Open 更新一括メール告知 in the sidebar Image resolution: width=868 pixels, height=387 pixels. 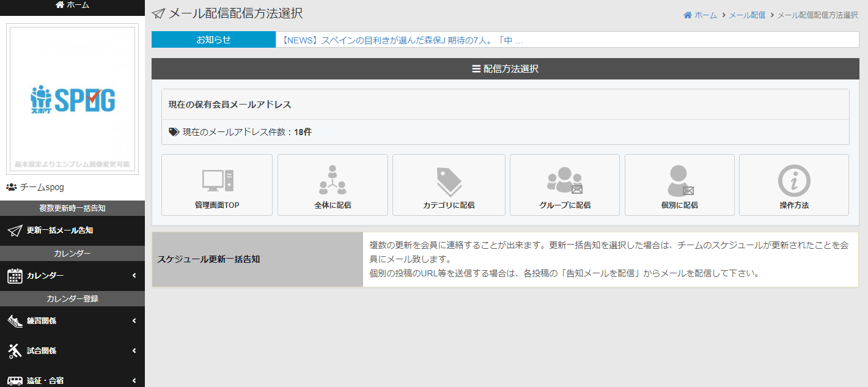[60, 230]
